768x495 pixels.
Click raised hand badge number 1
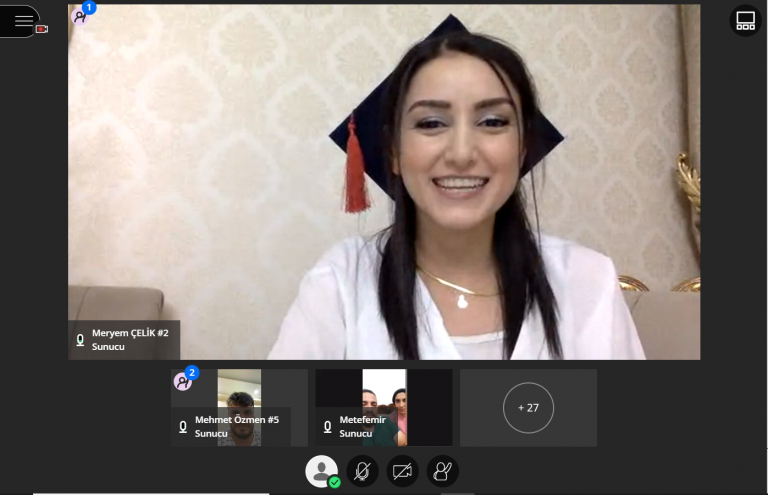tap(89, 8)
